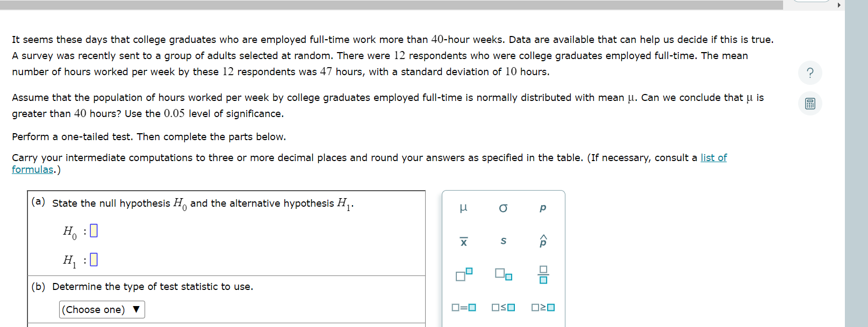
Task: Click the question mark help icon
Action: pyautogui.click(x=810, y=73)
